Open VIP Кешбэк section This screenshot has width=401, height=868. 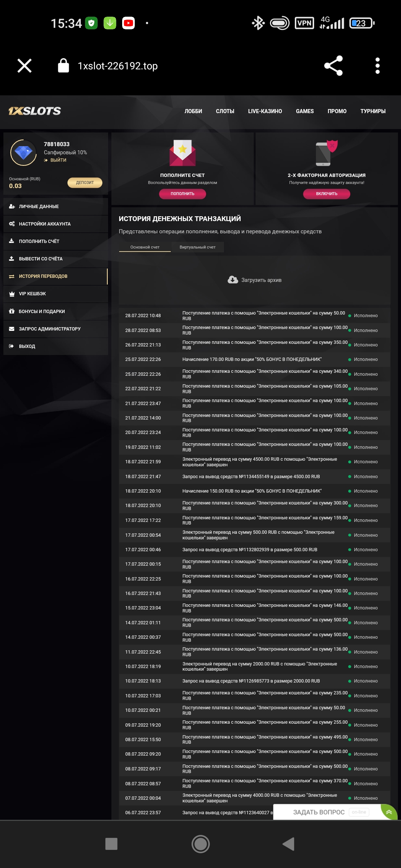[x=32, y=294]
